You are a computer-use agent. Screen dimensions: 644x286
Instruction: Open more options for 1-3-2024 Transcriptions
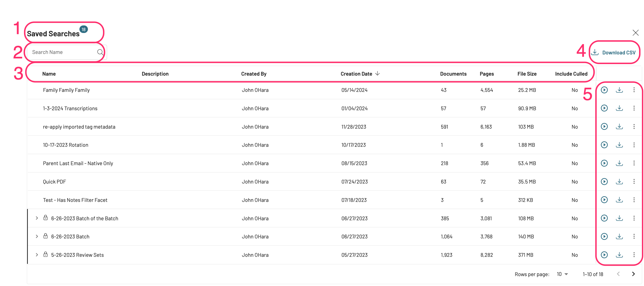[634, 108]
